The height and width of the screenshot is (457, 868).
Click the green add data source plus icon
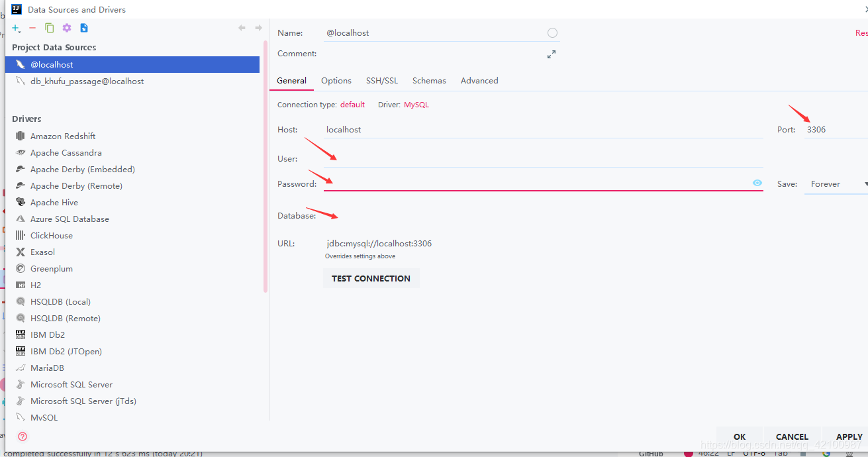[16, 28]
